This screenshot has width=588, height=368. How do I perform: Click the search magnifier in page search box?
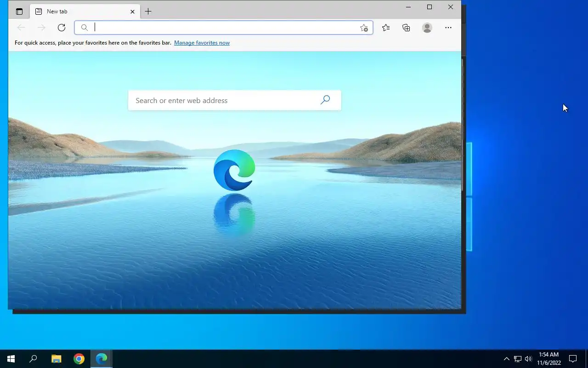tap(325, 100)
